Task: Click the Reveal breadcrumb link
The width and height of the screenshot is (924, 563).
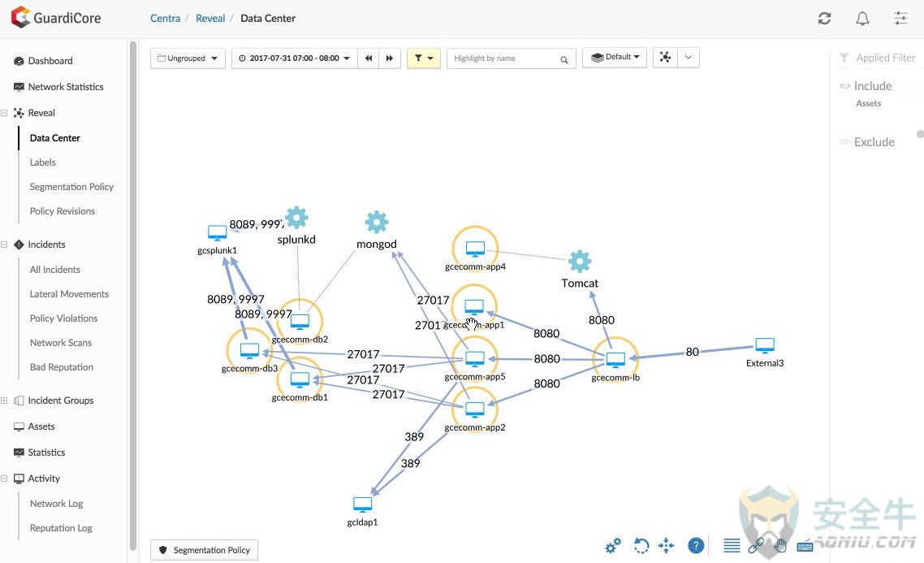Action: pyautogui.click(x=210, y=18)
